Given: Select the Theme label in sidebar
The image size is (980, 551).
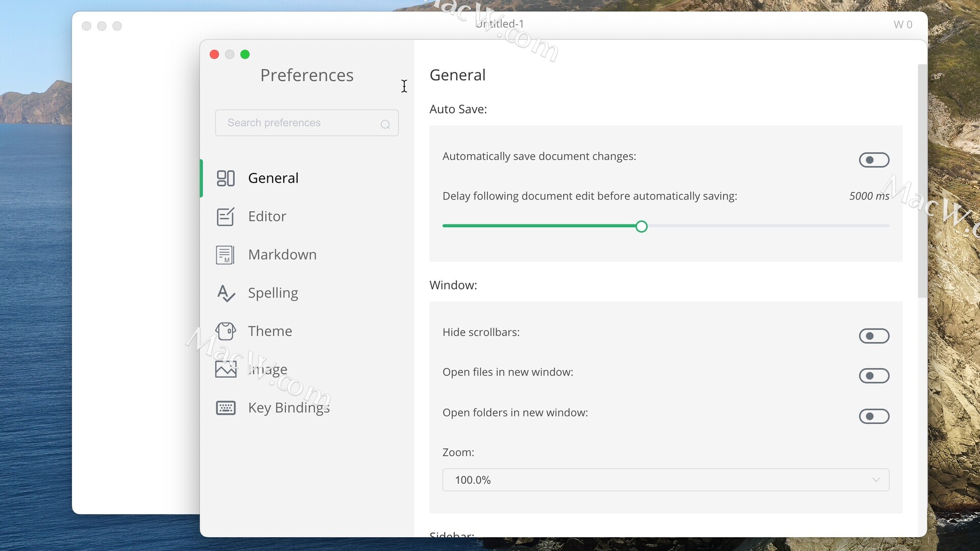Looking at the screenshot, I should coord(269,331).
